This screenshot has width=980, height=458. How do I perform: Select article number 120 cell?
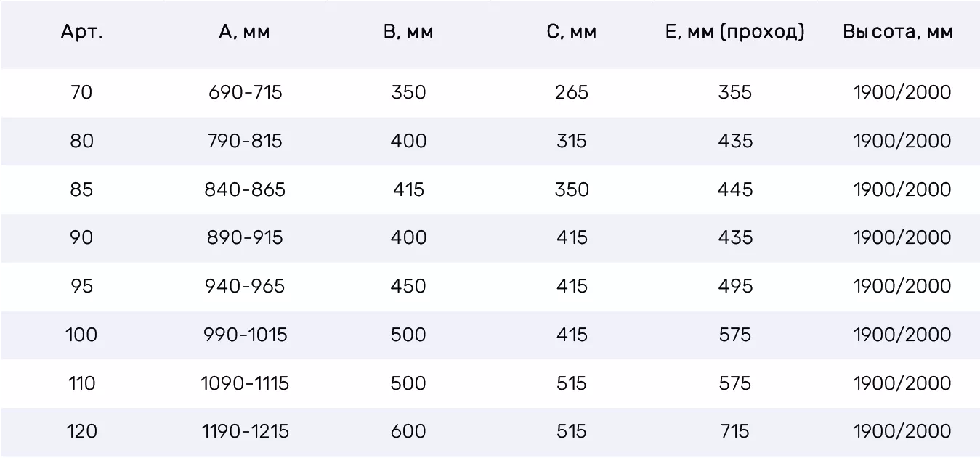pos(82,431)
